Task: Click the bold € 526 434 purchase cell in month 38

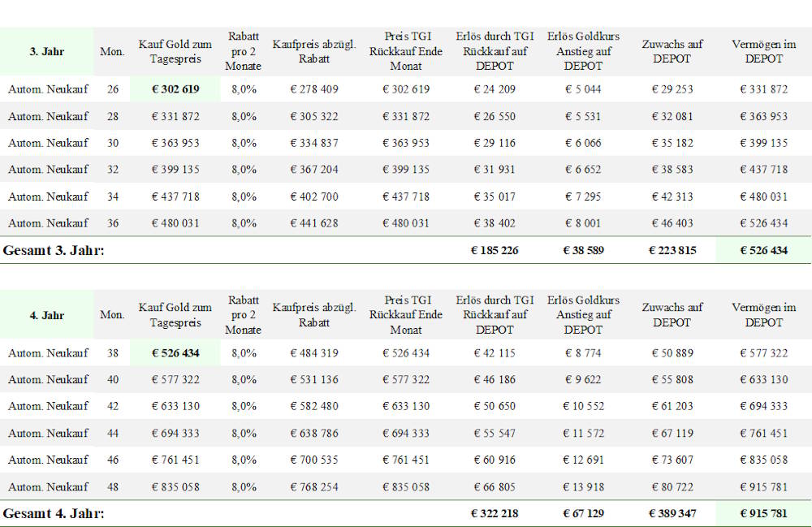Action: click(175, 353)
